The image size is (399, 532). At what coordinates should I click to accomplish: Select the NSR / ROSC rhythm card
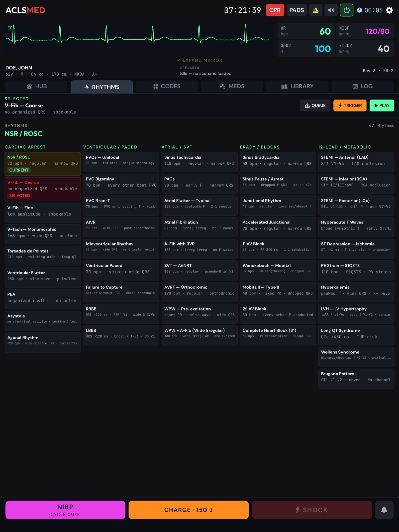(x=43, y=164)
